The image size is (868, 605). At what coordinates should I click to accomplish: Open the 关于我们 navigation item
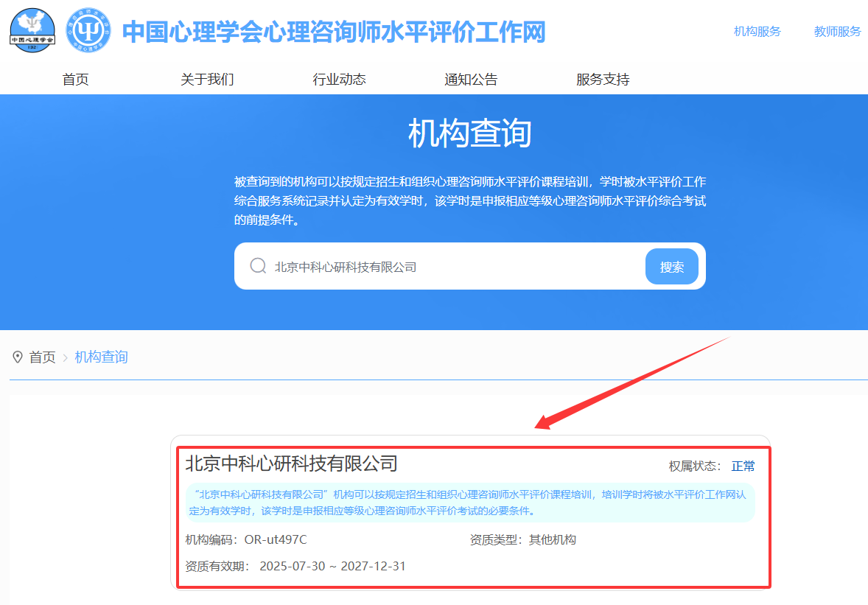[x=207, y=79]
